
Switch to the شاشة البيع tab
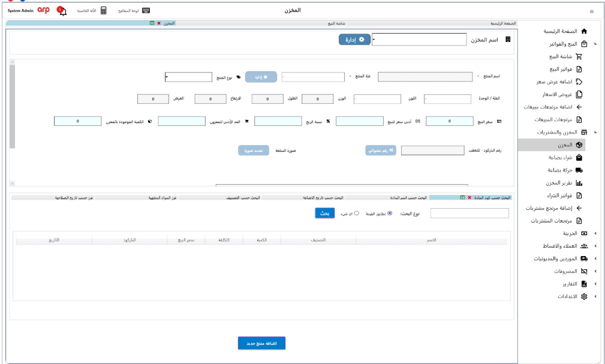point(261,23)
